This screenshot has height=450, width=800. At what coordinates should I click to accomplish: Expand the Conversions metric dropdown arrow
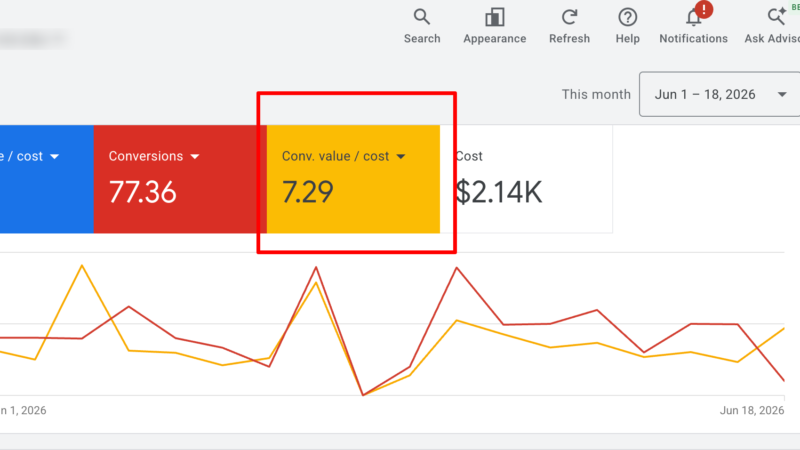195,157
